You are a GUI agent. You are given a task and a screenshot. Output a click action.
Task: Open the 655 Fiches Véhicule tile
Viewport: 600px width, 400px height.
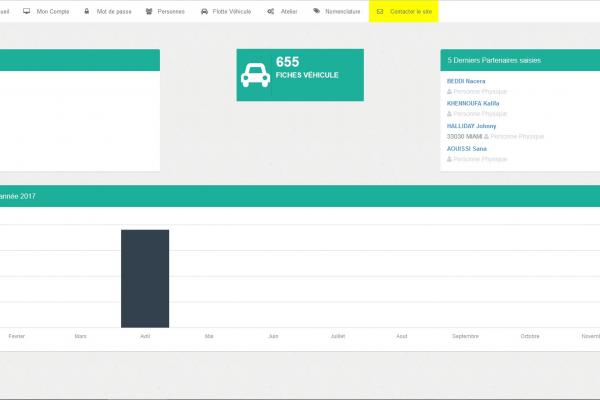tap(300, 75)
